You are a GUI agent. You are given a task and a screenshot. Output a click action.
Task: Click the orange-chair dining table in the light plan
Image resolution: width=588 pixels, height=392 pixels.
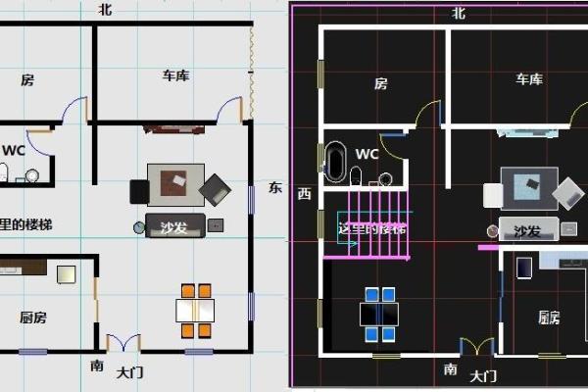click(x=195, y=311)
